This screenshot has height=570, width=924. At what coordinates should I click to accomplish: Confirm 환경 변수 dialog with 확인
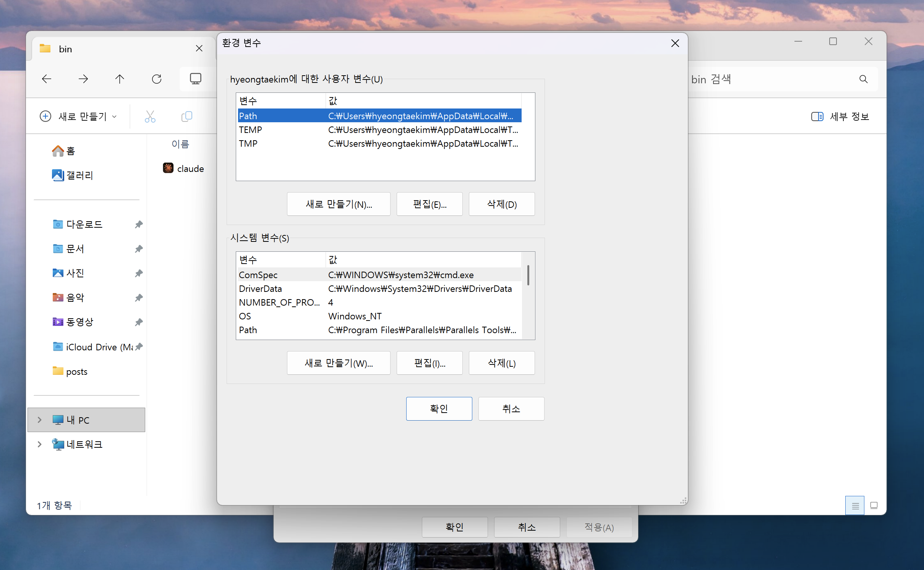[439, 409]
